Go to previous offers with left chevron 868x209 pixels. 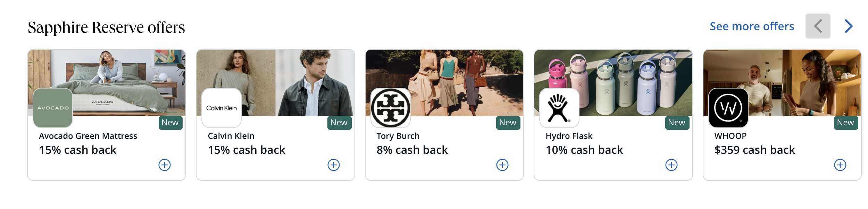(x=818, y=26)
